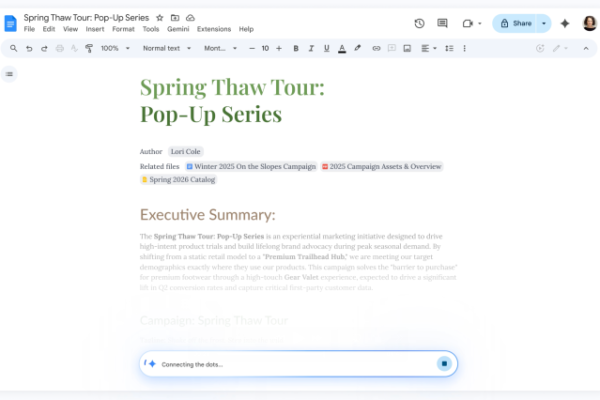Click the Share button

coord(516,23)
